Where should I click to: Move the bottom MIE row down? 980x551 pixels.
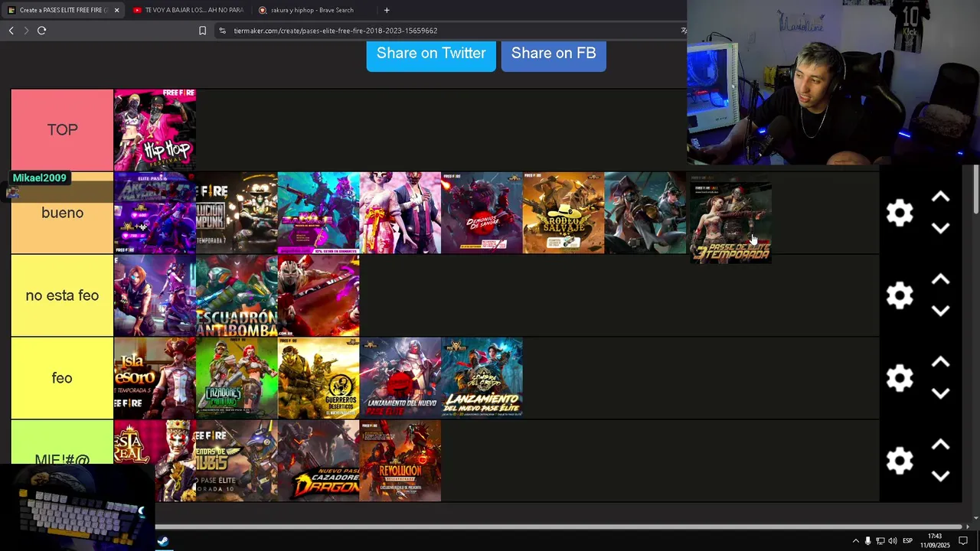[x=940, y=476]
